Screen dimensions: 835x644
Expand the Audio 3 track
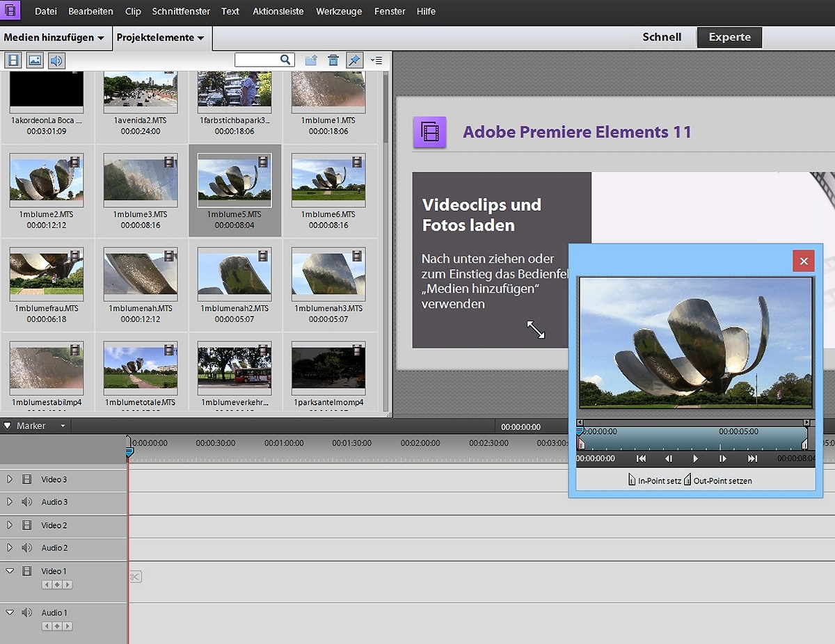pyautogui.click(x=10, y=501)
